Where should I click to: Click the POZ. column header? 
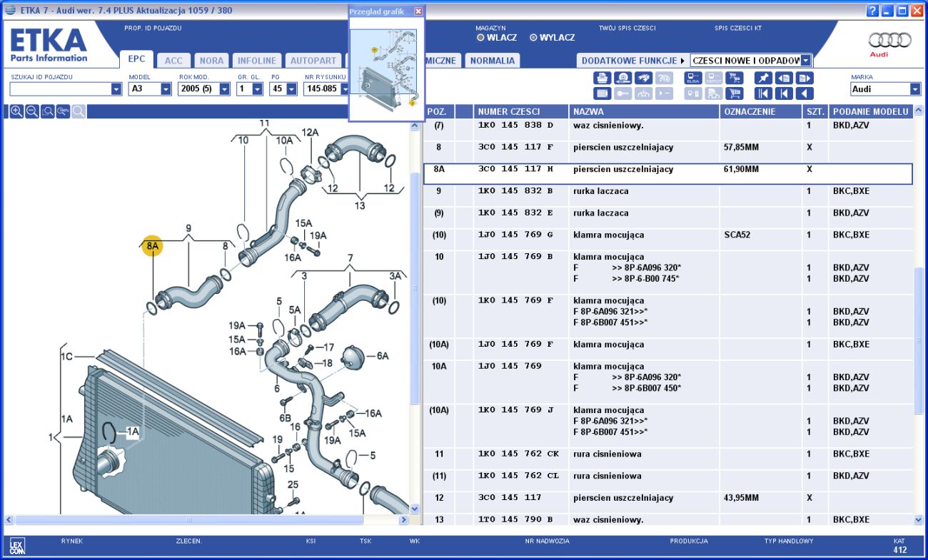(438, 112)
